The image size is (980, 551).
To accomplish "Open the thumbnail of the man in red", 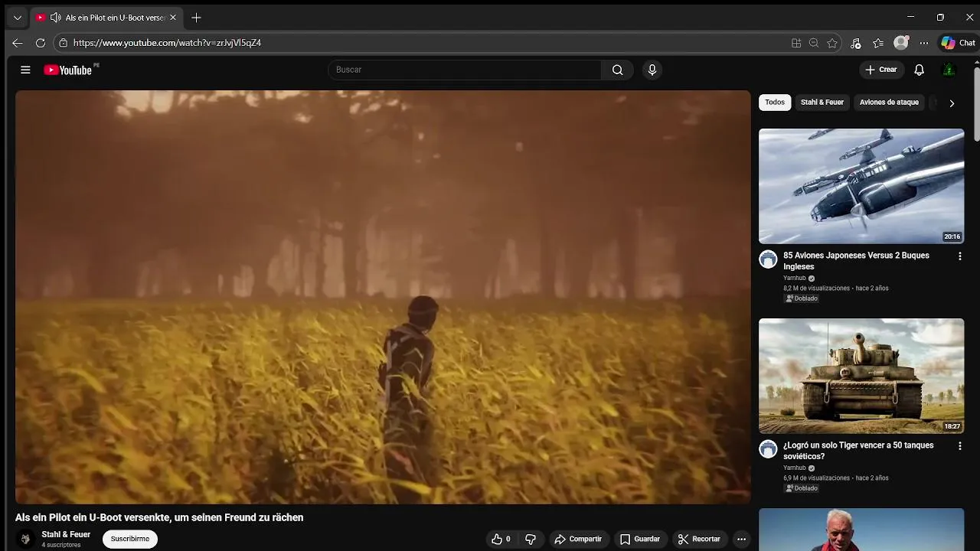I will [x=861, y=530].
